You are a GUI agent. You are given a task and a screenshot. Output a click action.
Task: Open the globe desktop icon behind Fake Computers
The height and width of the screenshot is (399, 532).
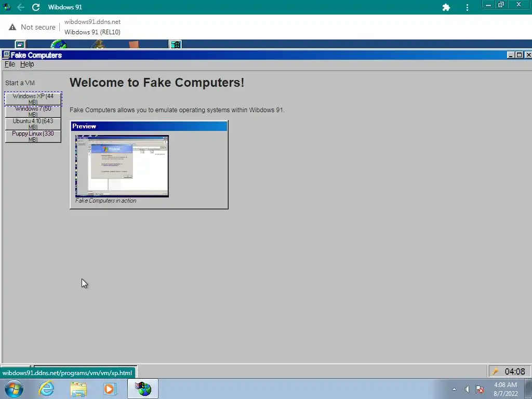coord(59,44)
